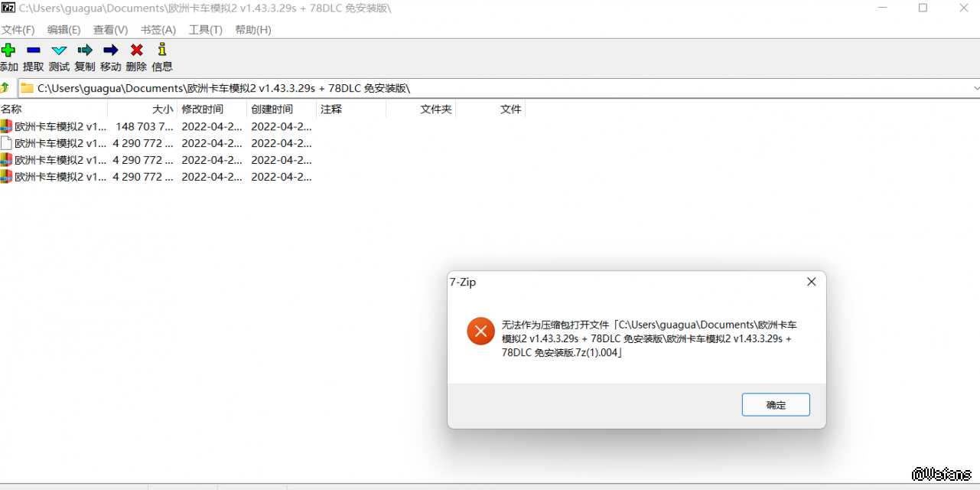Click the 文件夹 column header
Image resolution: width=980 pixels, height=490 pixels.
tap(421, 109)
